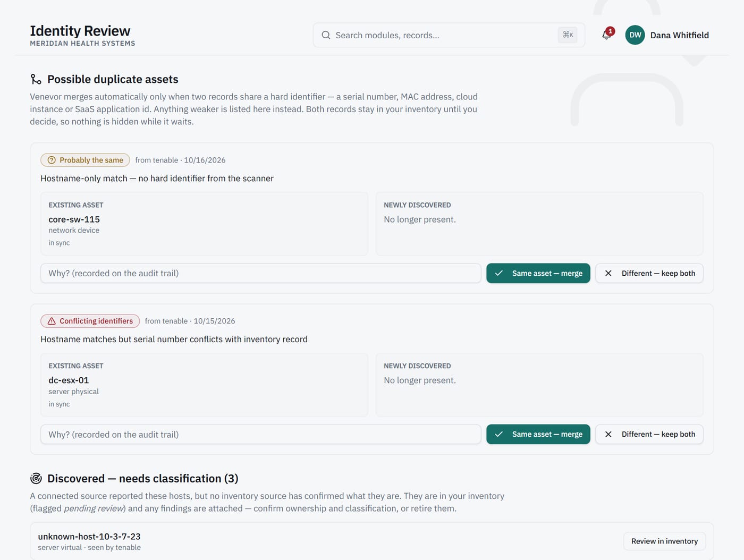Click 'server physical' type label

pos(73,392)
